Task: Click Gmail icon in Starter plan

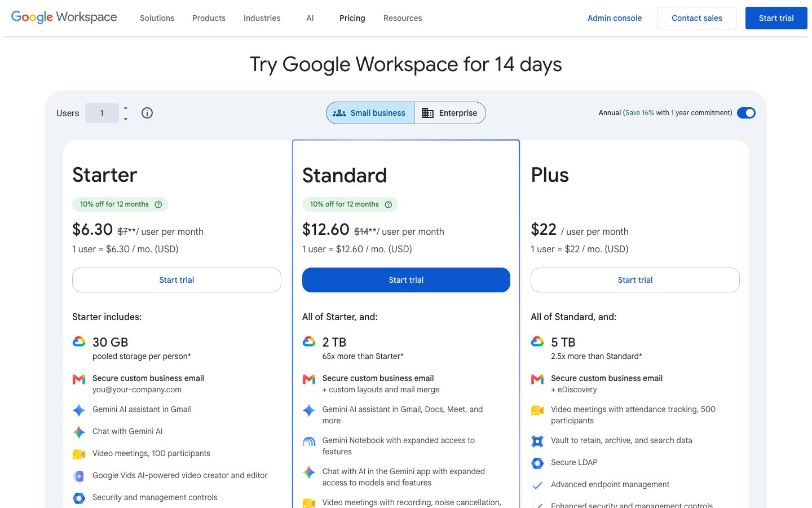Action: (79, 379)
